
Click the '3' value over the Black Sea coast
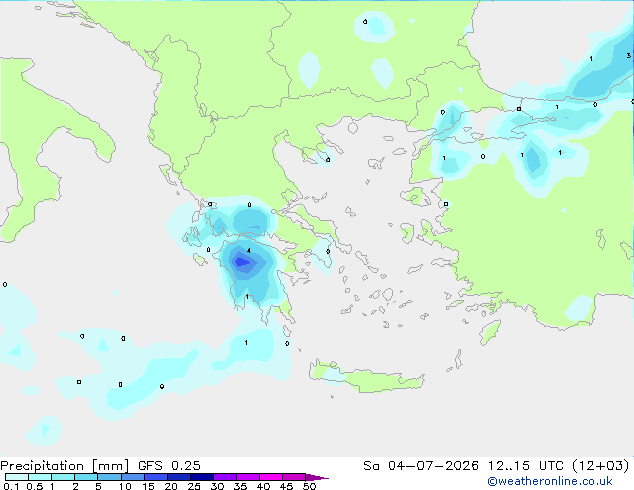628,55
